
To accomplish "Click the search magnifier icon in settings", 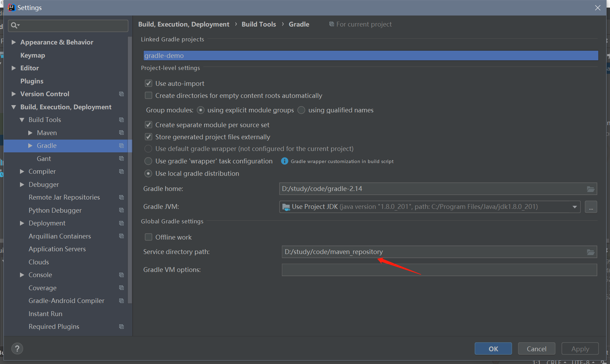I will point(15,25).
